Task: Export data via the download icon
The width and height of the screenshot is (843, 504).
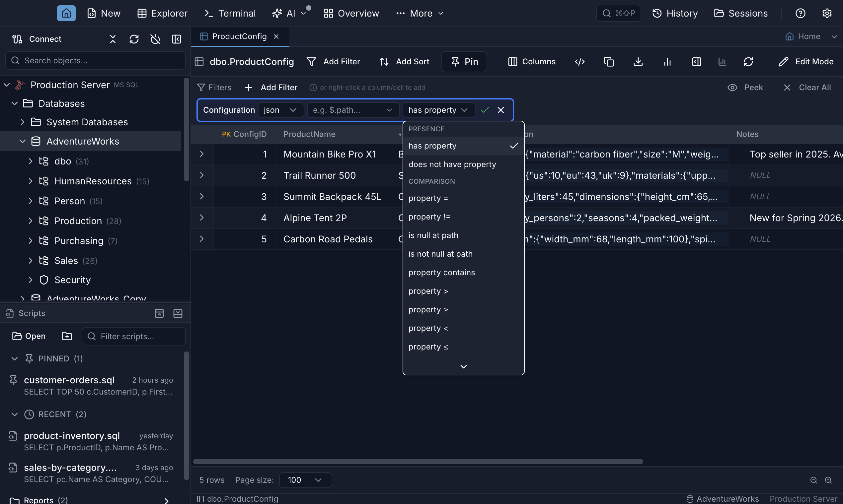Action: [x=638, y=61]
